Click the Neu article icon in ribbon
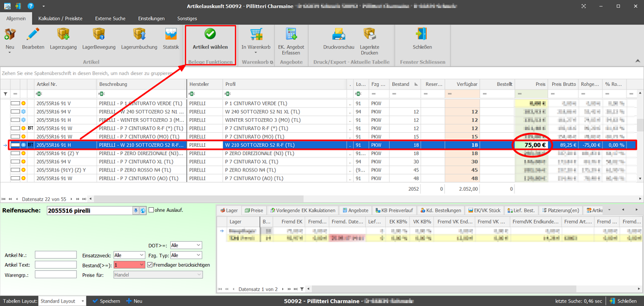This screenshot has width=644, height=306. pyautogui.click(x=10, y=35)
